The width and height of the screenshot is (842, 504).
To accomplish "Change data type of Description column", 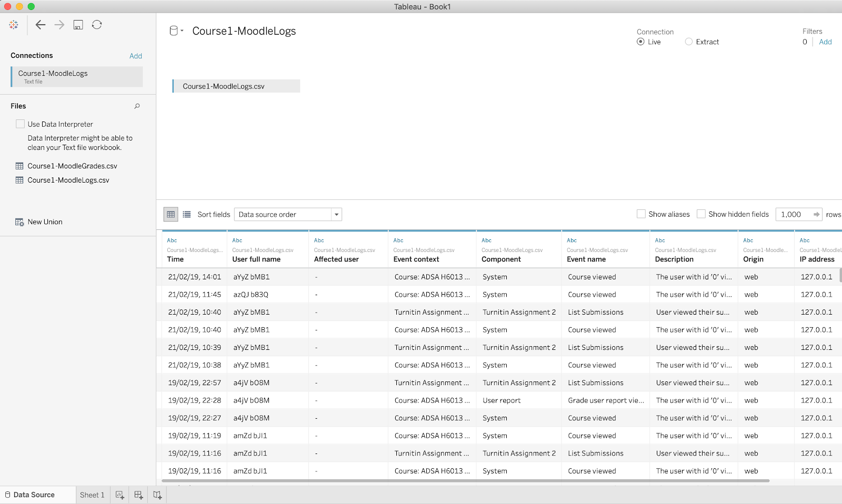I will [x=660, y=240].
